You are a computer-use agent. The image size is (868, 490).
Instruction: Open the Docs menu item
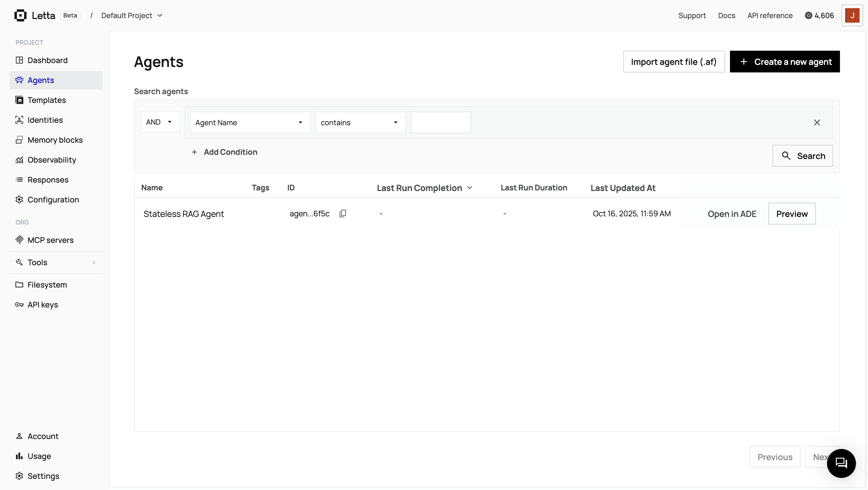pos(726,15)
